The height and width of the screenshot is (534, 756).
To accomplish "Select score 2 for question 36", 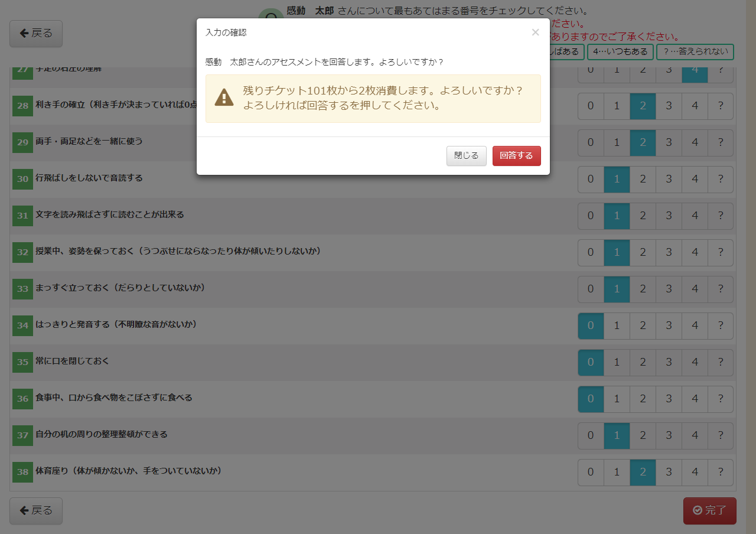I will [x=643, y=399].
